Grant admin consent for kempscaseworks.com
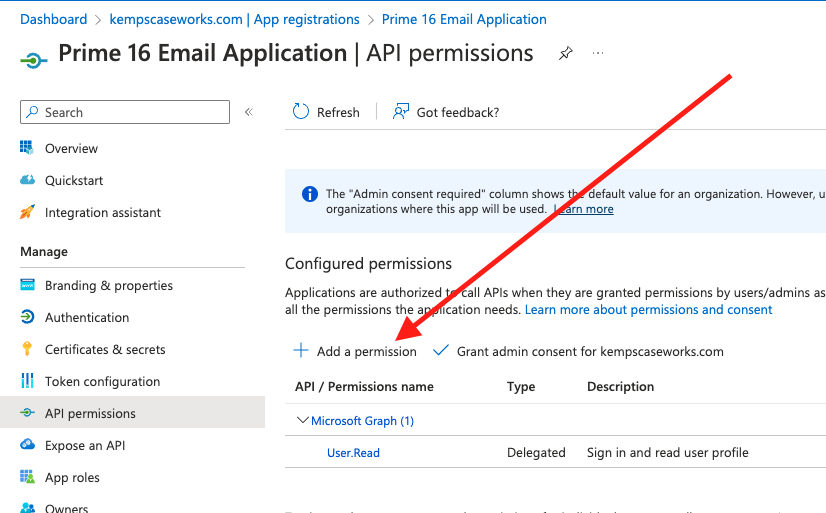Screen dimensions: 826x513 tap(579, 351)
